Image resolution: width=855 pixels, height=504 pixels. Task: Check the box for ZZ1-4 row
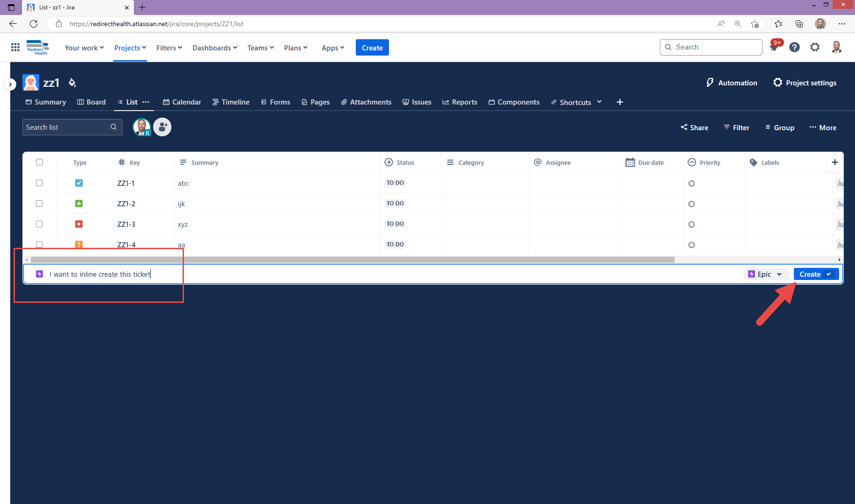39,245
